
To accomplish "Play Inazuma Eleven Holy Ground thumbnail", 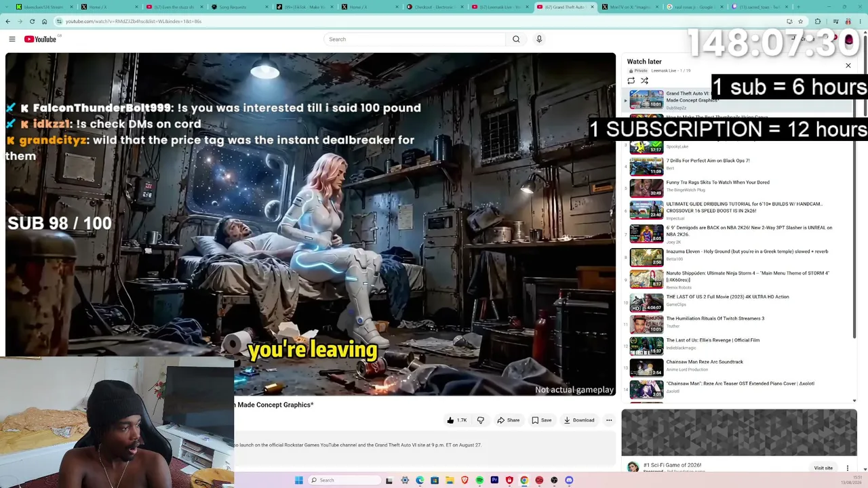I will (646, 257).
